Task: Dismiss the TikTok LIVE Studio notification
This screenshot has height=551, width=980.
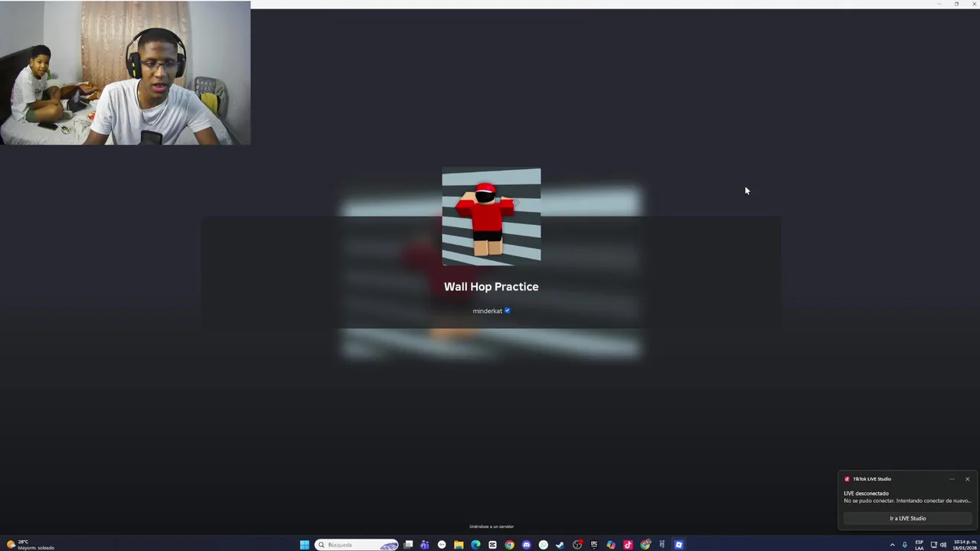Action: pos(967,479)
